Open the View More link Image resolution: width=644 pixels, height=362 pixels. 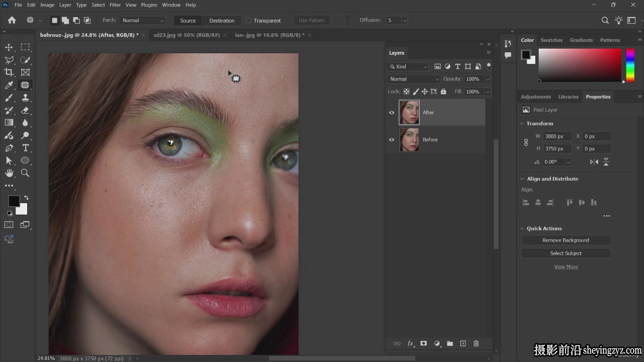pyautogui.click(x=566, y=267)
